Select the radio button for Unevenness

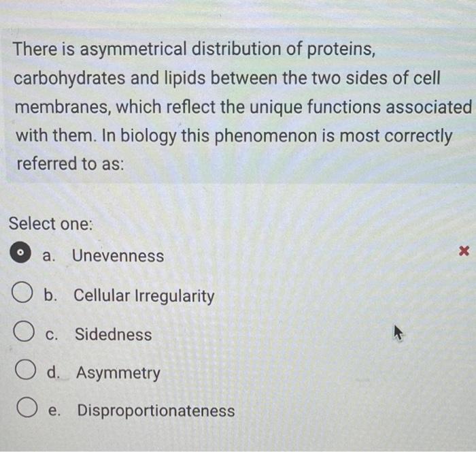pos(20,253)
